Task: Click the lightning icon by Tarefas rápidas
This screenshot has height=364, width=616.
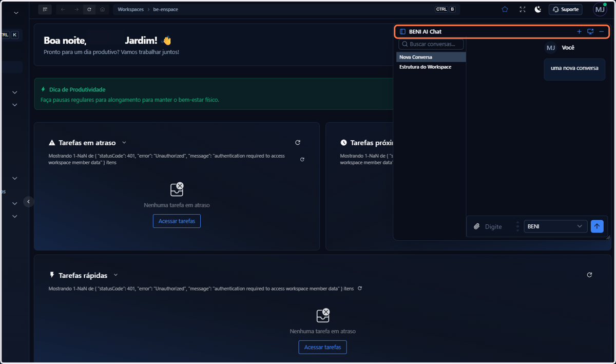Action: (x=52, y=275)
